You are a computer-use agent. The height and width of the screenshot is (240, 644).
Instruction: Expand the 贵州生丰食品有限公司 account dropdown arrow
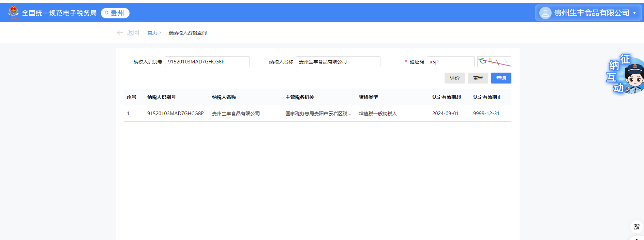(634, 13)
